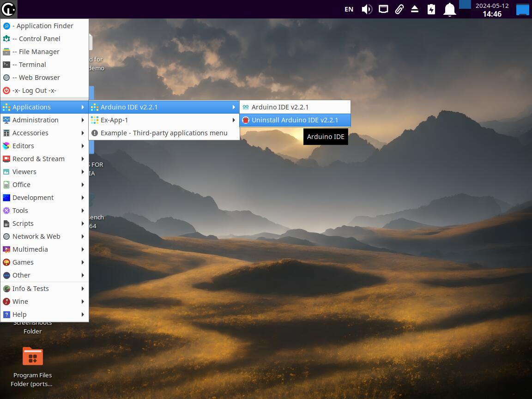
Task: Expand the Viewers submenu
Action: coord(44,172)
